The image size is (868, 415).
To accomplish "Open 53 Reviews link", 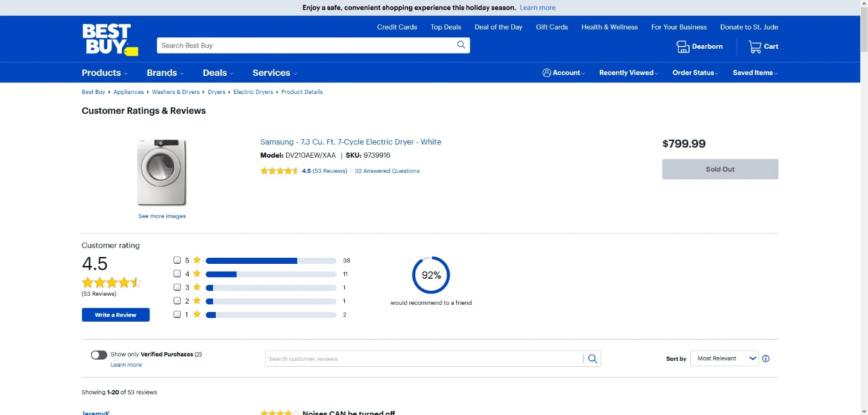I will (x=330, y=171).
